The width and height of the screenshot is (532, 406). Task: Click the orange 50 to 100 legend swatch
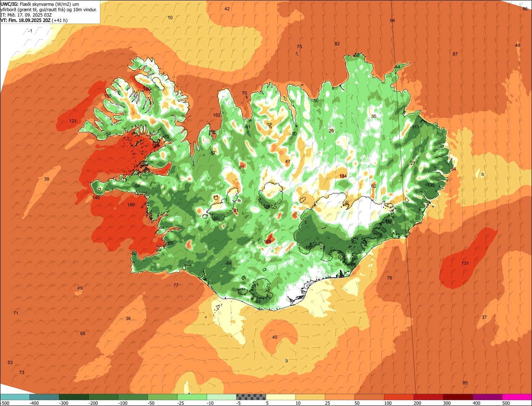369,397
